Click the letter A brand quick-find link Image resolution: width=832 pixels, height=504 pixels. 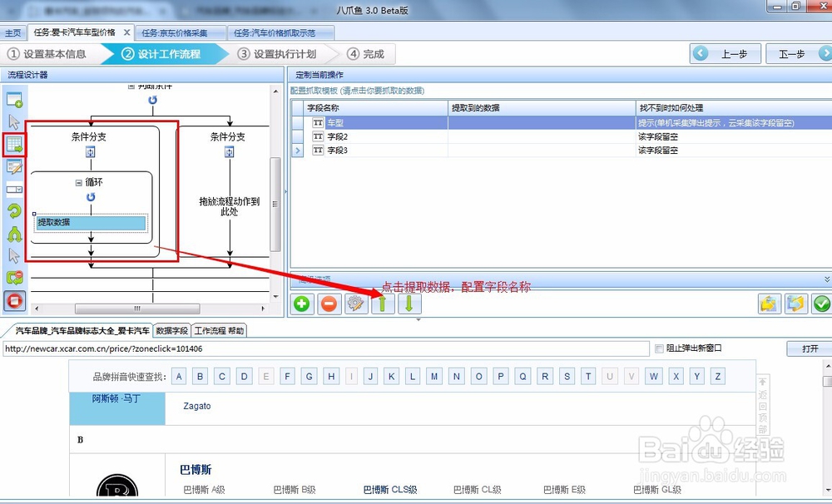pos(179,376)
